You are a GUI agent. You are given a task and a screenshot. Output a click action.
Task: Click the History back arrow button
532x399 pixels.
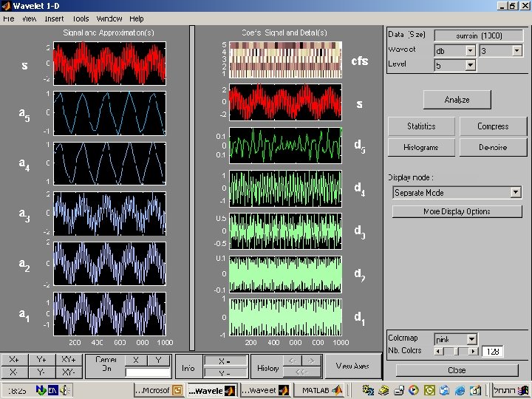tap(293, 361)
